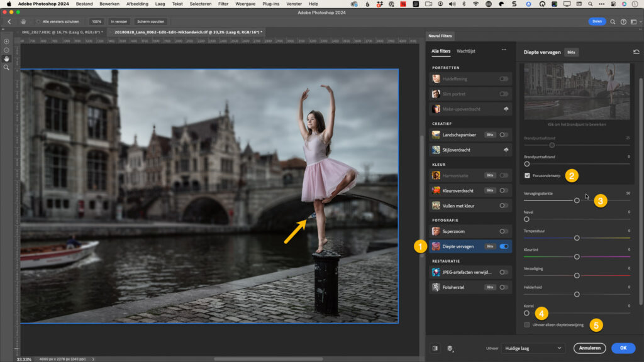This screenshot has width=644, height=362.
Task: Open the help question mark icon
Action: point(623,22)
